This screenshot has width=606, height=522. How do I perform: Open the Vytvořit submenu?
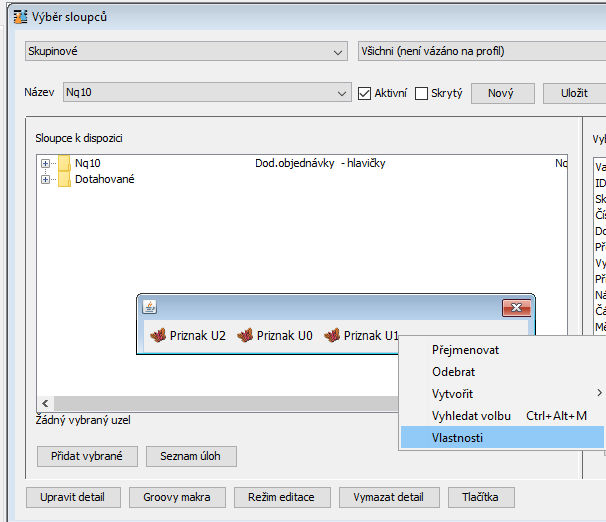(453, 393)
